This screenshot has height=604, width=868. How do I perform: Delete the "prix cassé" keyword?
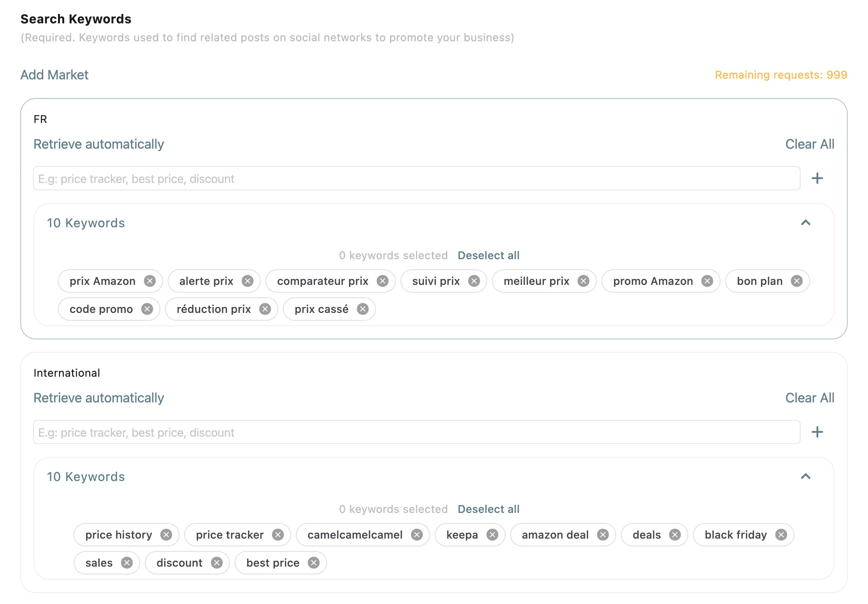coord(362,309)
